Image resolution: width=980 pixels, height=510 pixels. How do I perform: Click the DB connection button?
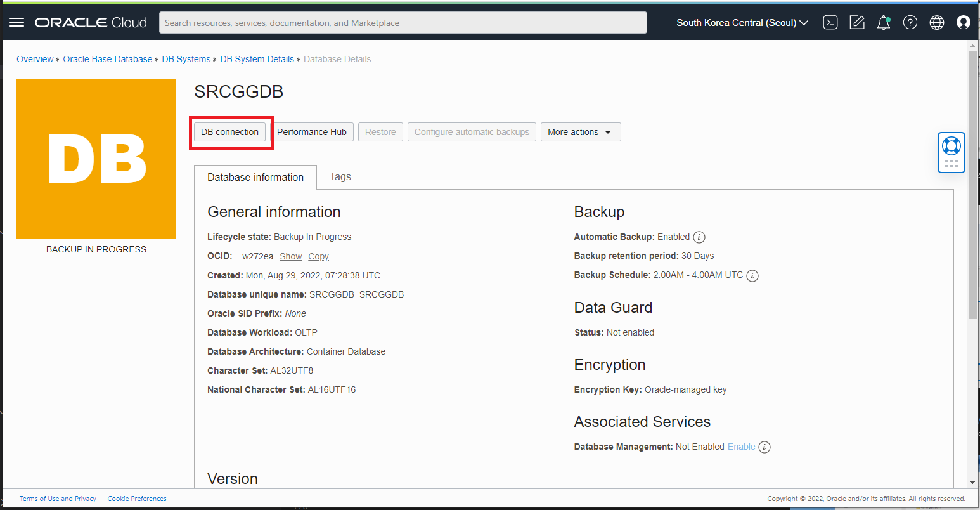point(230,132)
